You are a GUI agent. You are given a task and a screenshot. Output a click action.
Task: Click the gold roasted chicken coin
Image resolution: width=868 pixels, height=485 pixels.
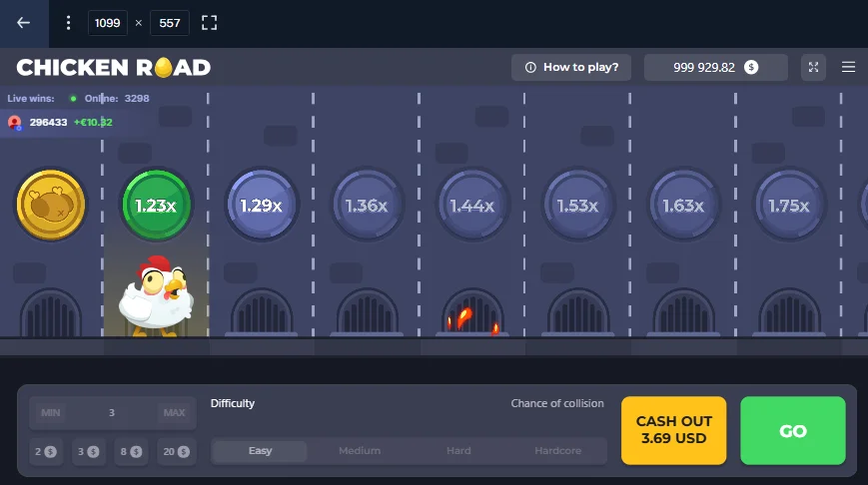50,206
